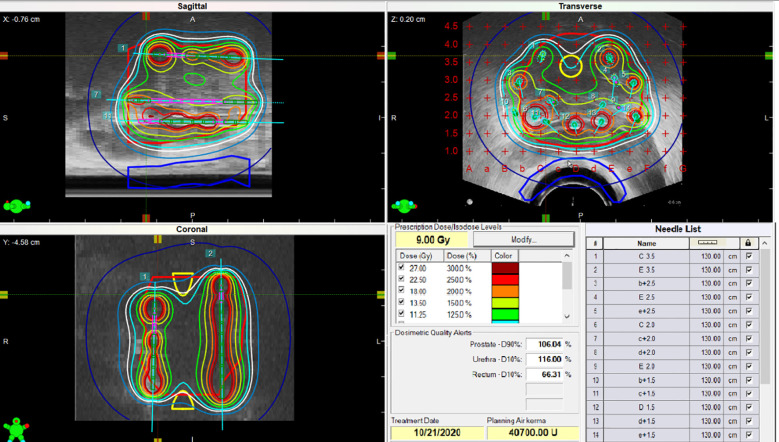779x442 pixels.
Task: Toggle lock checkbox for needle C 3.5
Action: tap(749, 256)
